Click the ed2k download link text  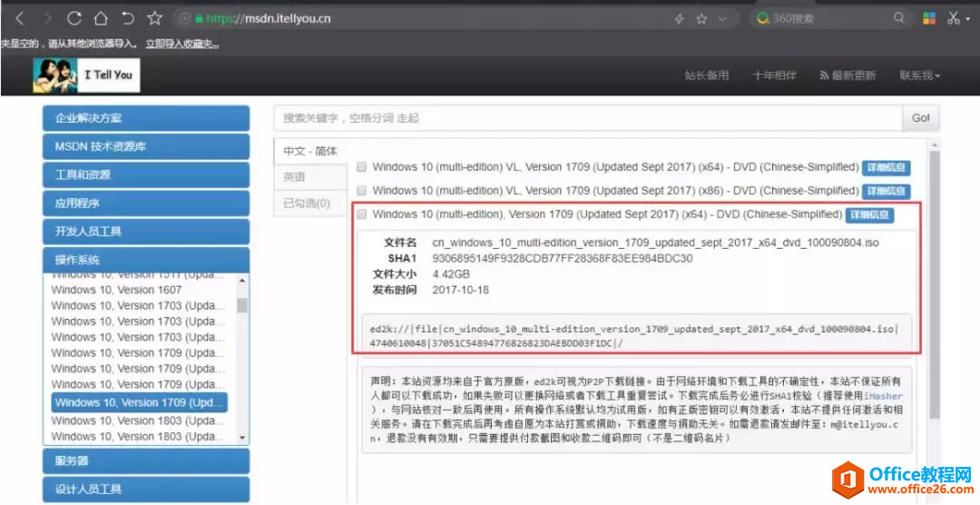pos(633,335)
